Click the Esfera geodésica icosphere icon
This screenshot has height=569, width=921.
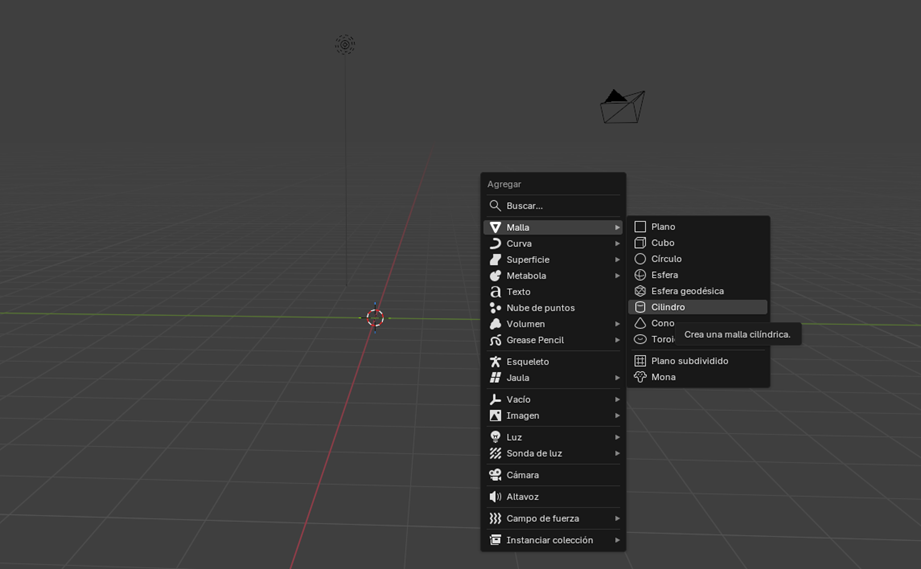[x=640, y=291]
